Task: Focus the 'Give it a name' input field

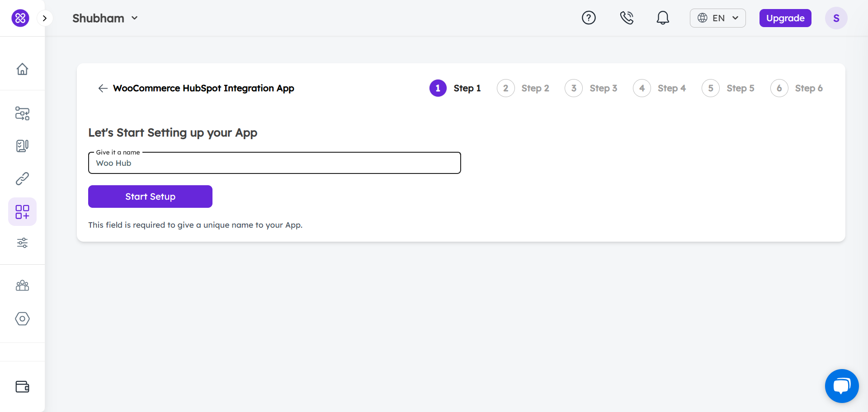Action: tap(274, 163)
